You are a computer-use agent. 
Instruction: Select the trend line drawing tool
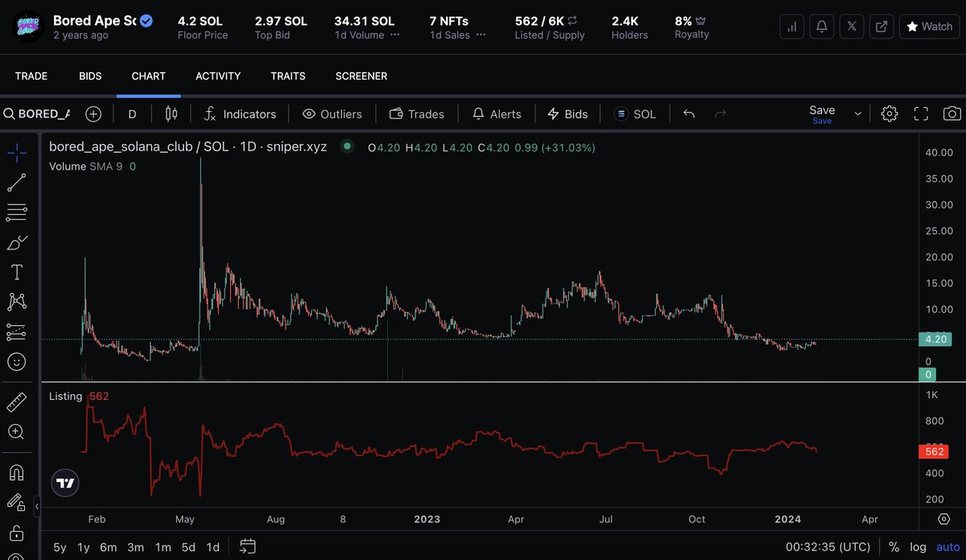point(16,183)
